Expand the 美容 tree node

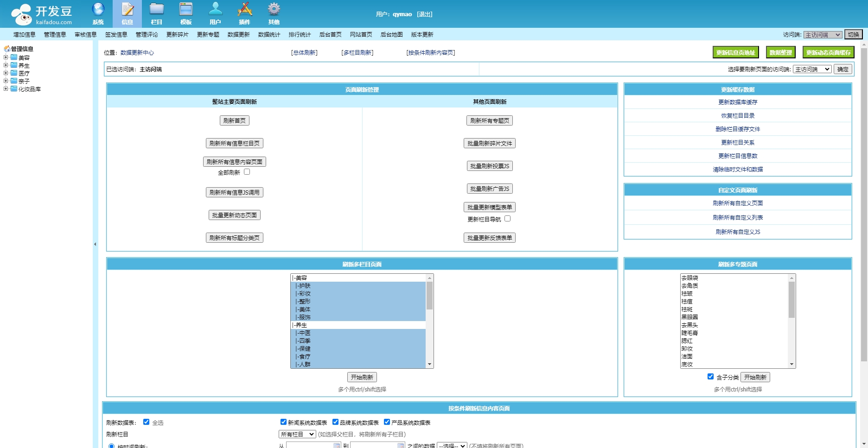click(x=6, y=57)
